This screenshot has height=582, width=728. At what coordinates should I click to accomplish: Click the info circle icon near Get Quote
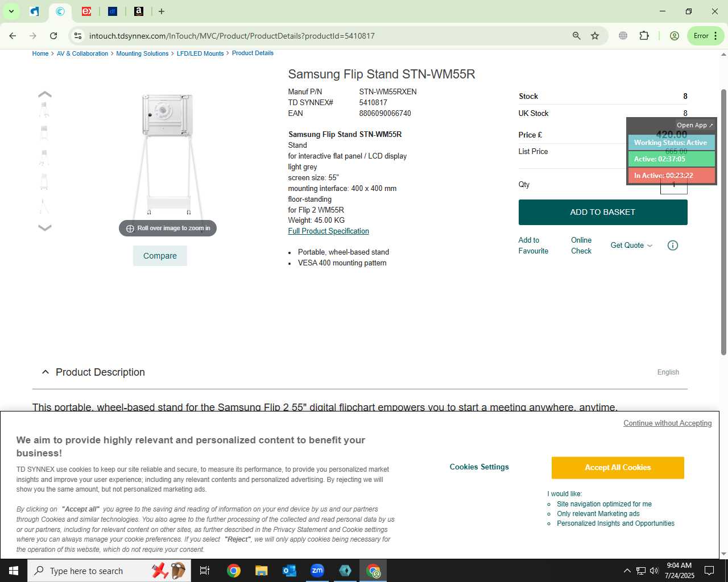tap(673, 246)
